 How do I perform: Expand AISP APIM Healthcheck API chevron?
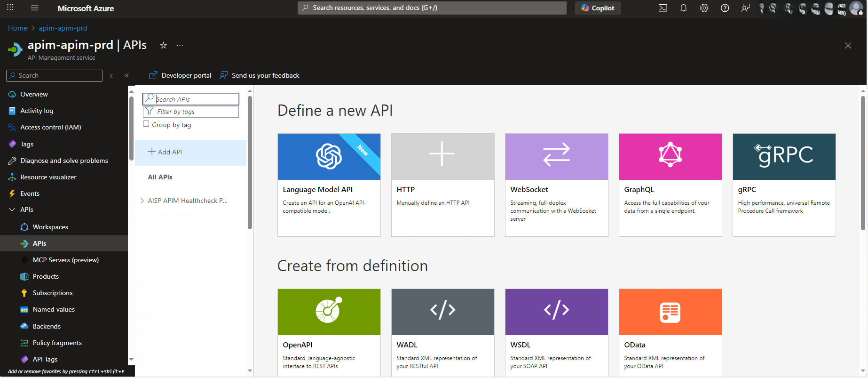click(x=142, y=201)
